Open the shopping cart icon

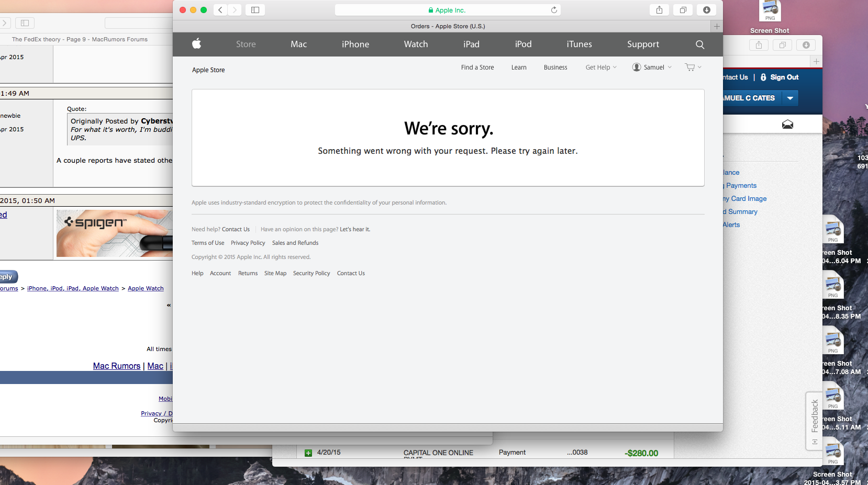point(690,67)
